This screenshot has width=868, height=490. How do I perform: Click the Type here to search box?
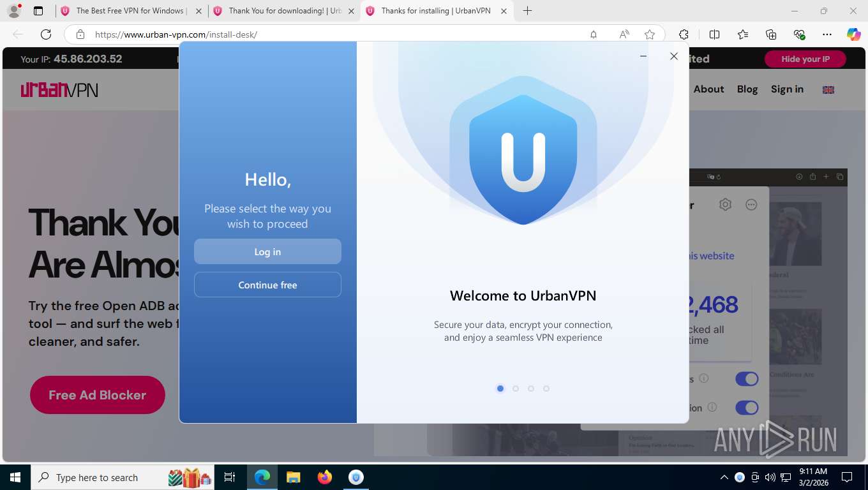123,477
